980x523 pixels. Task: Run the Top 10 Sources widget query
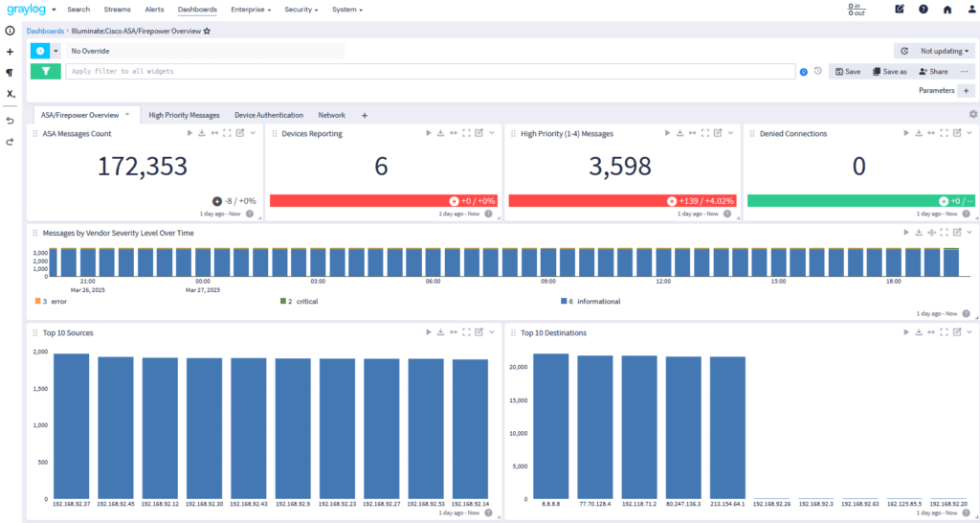tap(429, 332)
